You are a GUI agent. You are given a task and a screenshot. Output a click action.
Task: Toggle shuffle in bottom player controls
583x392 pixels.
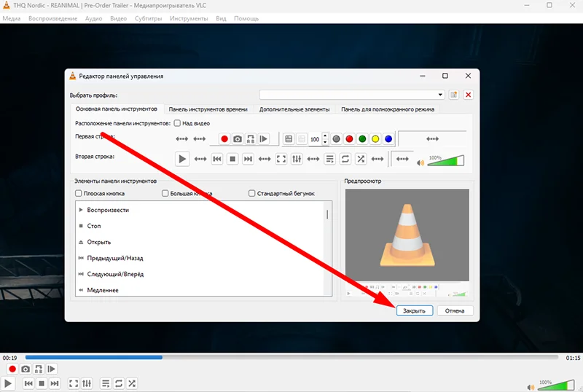(x=132, y=383)
